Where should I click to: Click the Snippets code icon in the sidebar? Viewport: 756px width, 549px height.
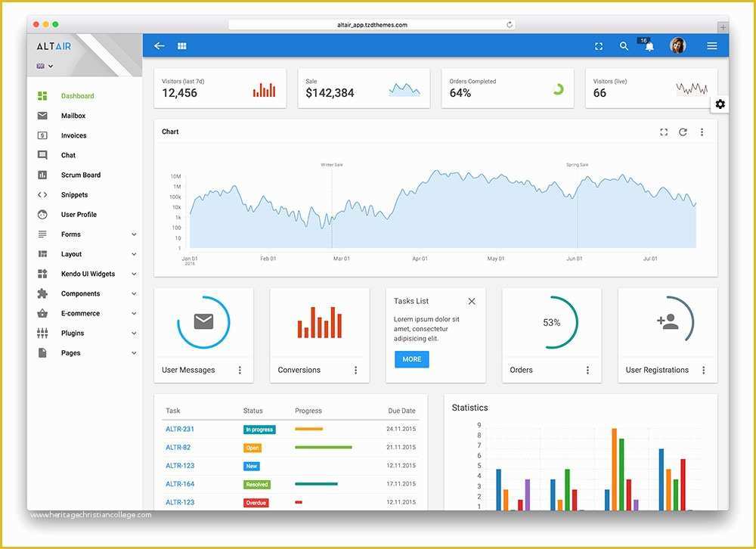pyautogui.click(x=42, y=195)
